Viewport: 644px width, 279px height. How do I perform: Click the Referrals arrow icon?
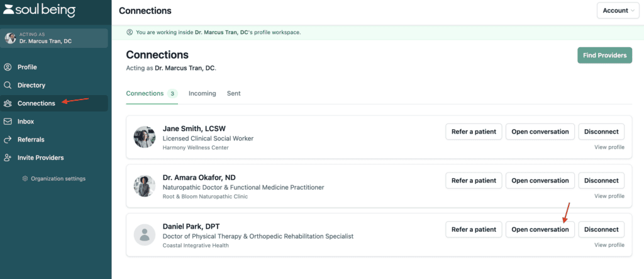click(x=8, y=140)
